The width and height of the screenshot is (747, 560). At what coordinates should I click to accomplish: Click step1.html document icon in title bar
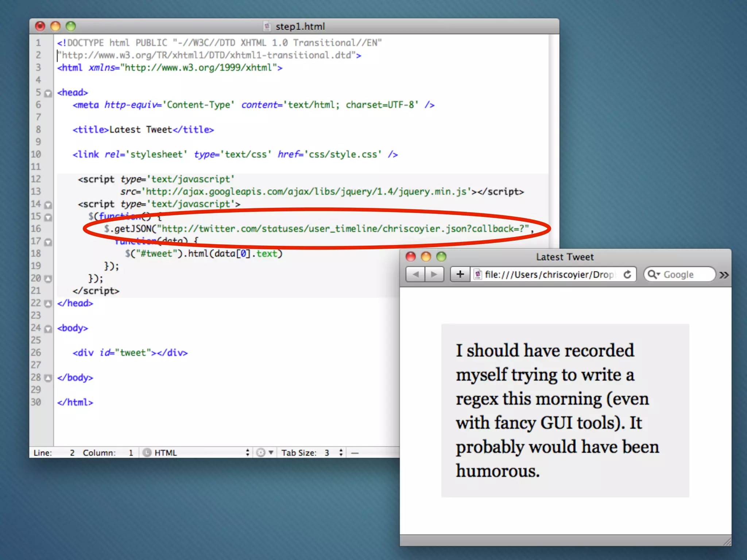[267, 26]
